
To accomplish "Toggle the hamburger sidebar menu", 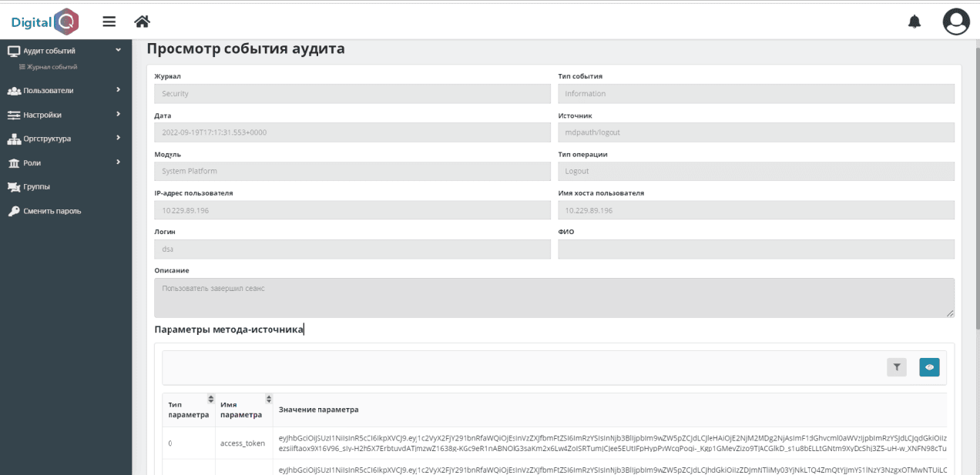I will 109,22.
